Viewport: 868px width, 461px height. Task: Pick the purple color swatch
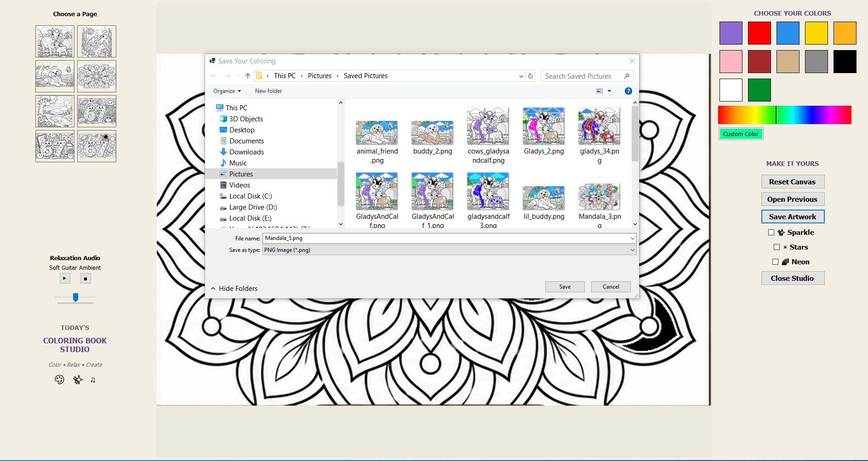pos(731,33)
